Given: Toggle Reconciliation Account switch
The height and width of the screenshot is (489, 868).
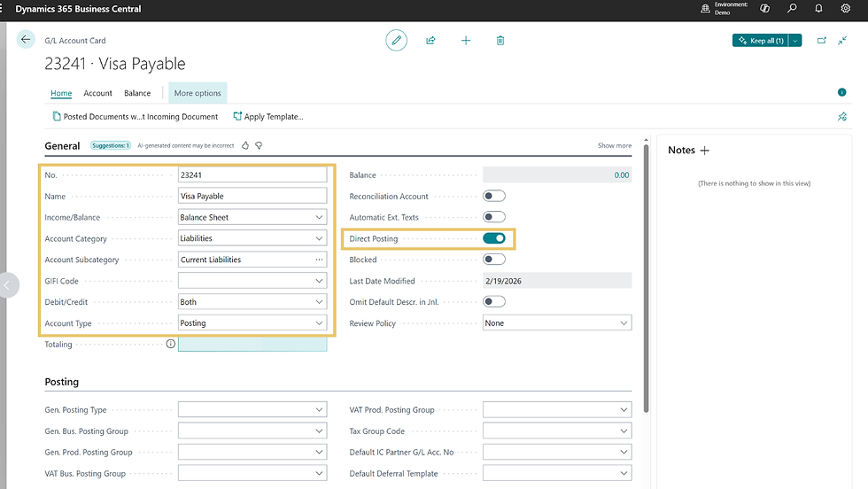Looking at the screenshot, I should (494, 196).
